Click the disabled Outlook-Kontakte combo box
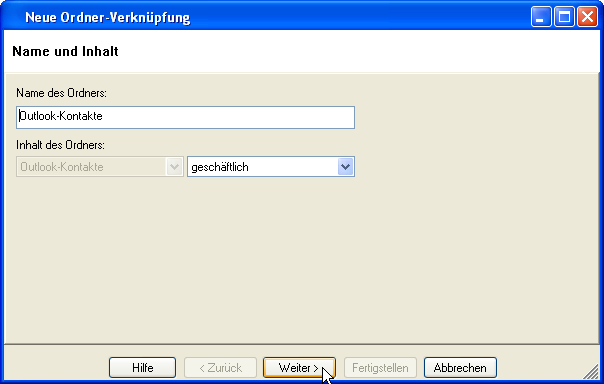Viewport: 604px width, 384px height. click(100, 167)
